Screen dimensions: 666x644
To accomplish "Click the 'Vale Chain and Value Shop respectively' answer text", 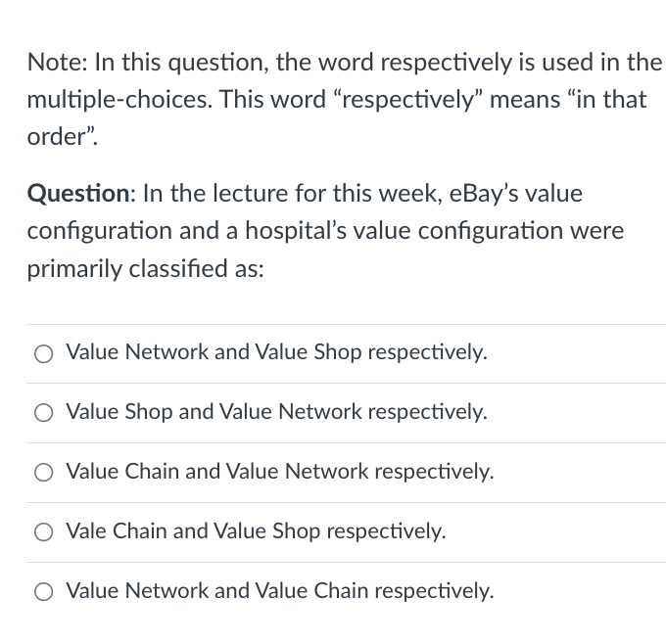I will pyautogui.click(x=256, y=531).
